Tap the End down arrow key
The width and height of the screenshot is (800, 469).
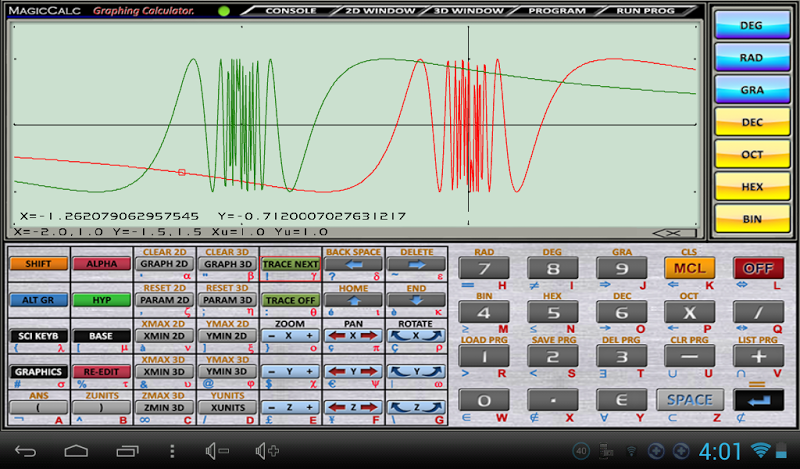coord(416,300)
